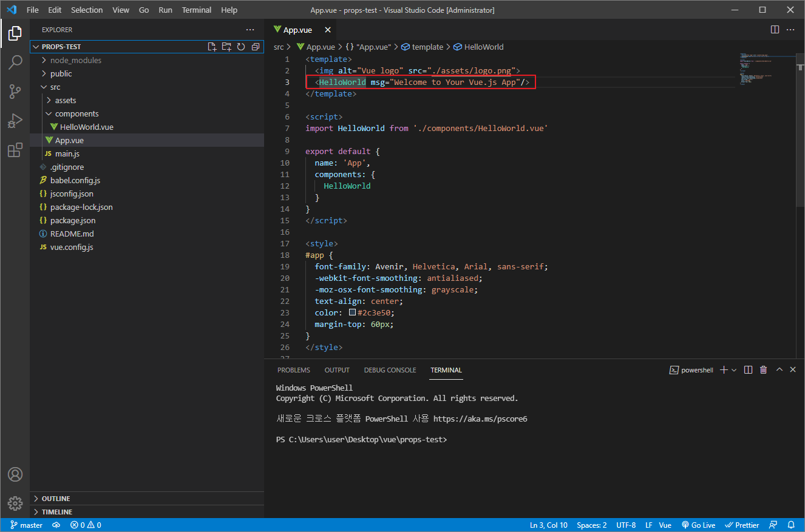Click the Ln 3, Col 10 indicator
The image size is (805, 532).
coord(549,525)
